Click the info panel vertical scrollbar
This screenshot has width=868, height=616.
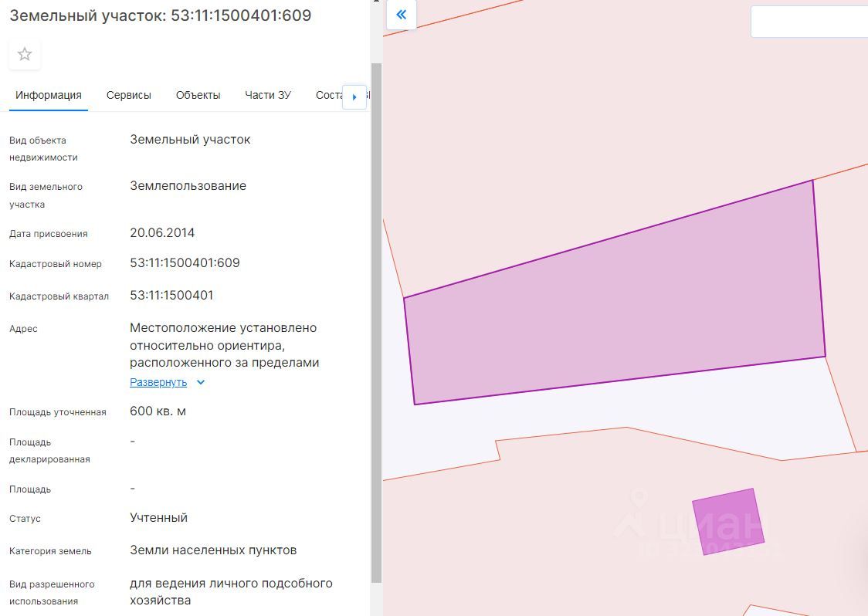pos(376,322)
